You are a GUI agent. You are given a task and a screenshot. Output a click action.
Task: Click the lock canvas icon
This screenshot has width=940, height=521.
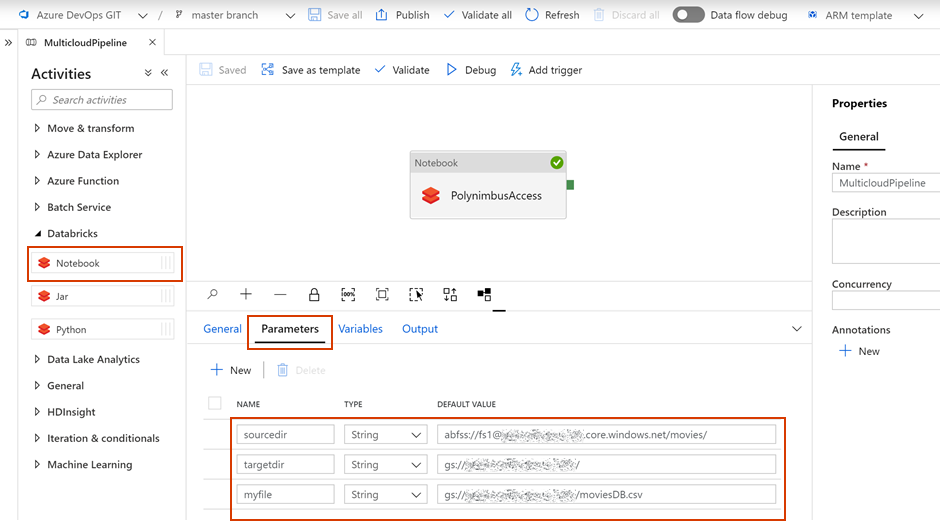click(314, 294)
